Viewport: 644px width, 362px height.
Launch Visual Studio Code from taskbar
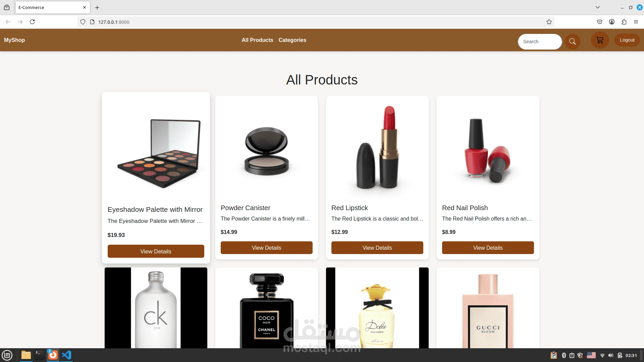pyautogui.click(x=66, y=355)
